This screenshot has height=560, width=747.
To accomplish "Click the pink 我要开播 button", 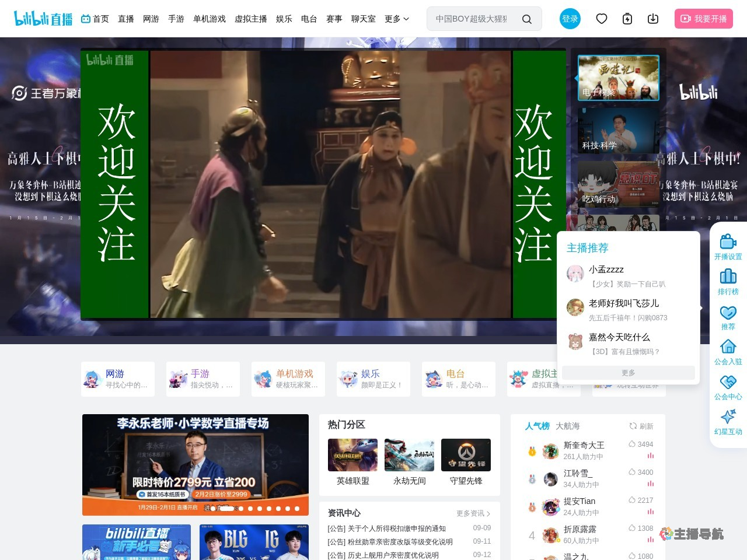I will pyautogui.click(x=704, y=19).
